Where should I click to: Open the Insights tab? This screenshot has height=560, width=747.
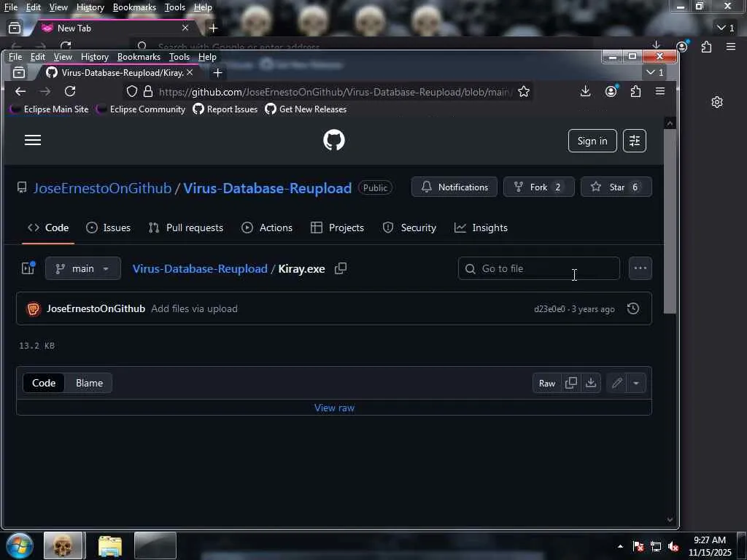tap(481, 227)
